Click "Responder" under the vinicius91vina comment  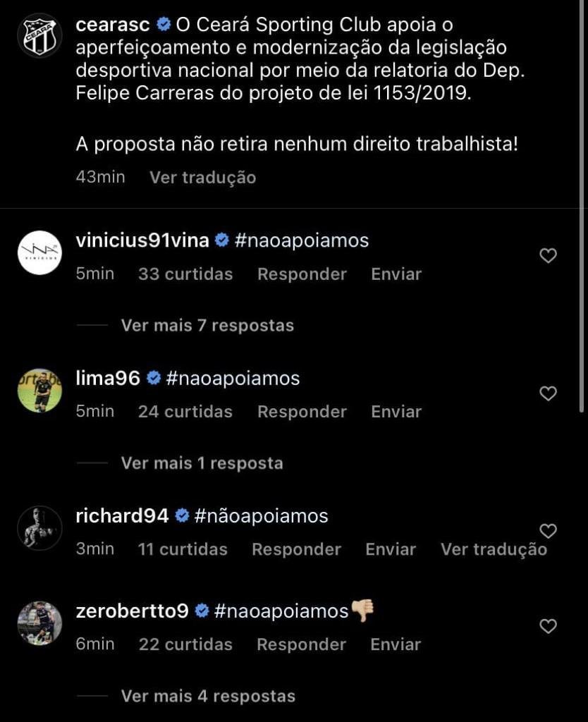coord(302,274)
